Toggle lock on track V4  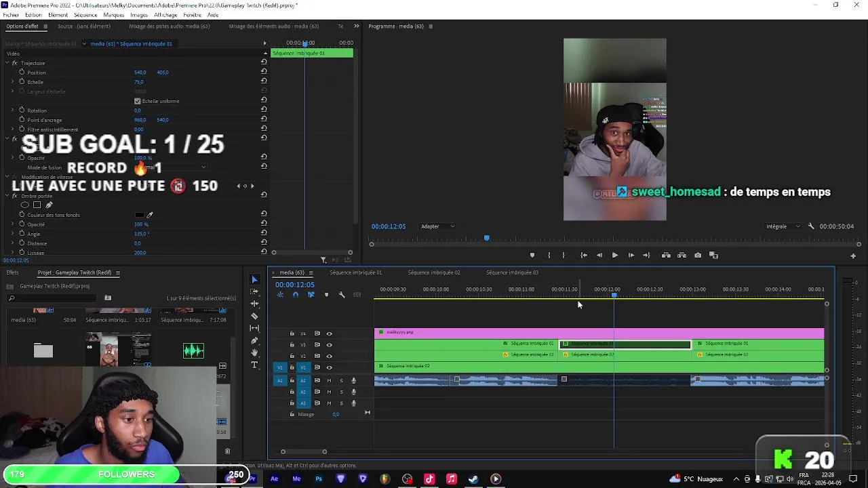[292, 333]
